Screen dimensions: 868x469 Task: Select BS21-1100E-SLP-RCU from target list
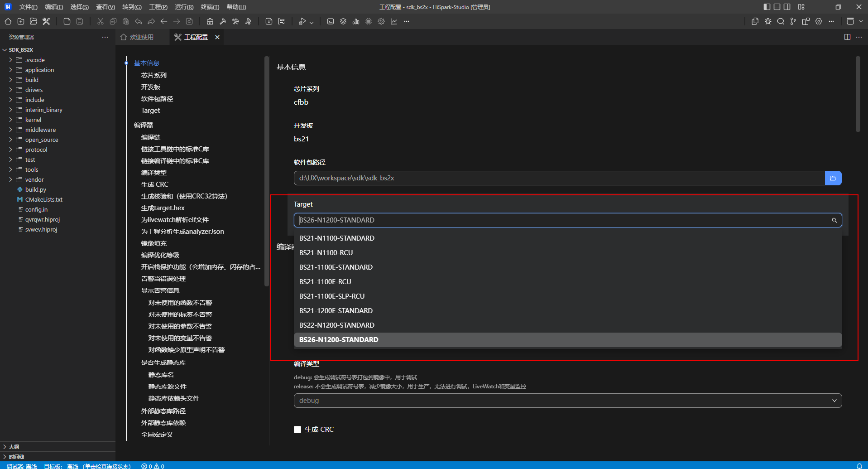coord(332,296)
